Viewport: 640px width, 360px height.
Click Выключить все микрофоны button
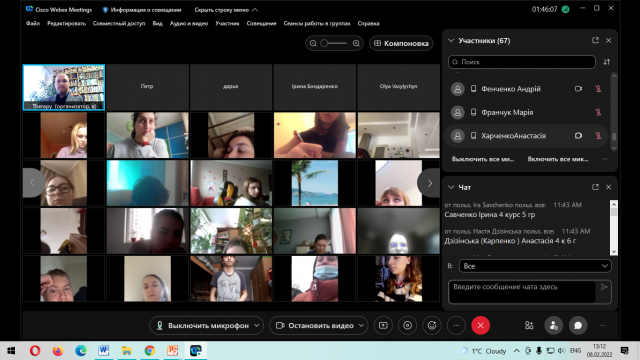tap(483, 159)
